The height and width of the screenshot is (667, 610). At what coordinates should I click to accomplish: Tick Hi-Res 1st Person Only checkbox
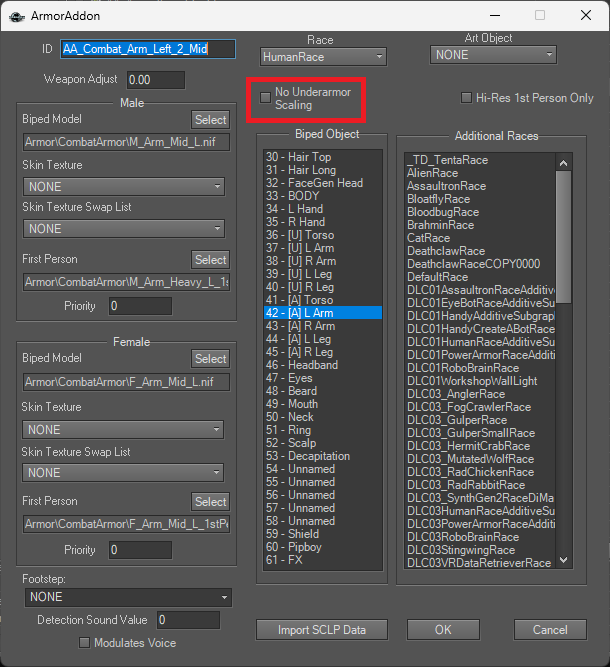pyautogui.click(x=467, y=98)
